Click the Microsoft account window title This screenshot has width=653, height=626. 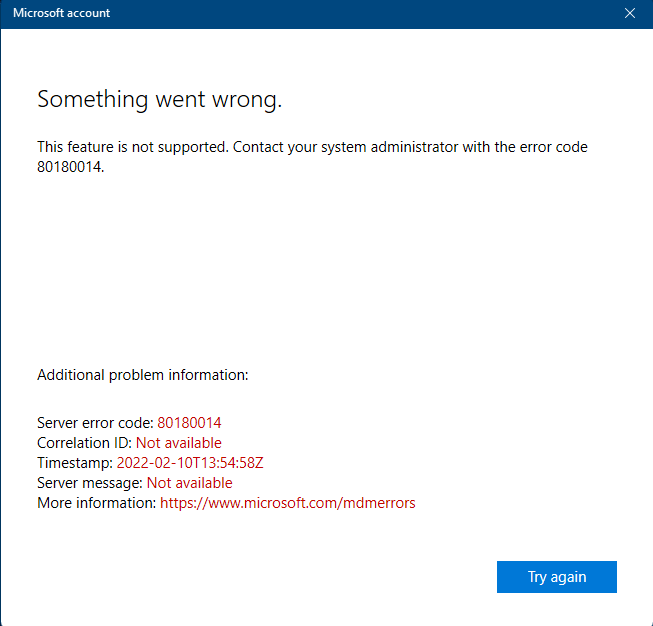61,13
